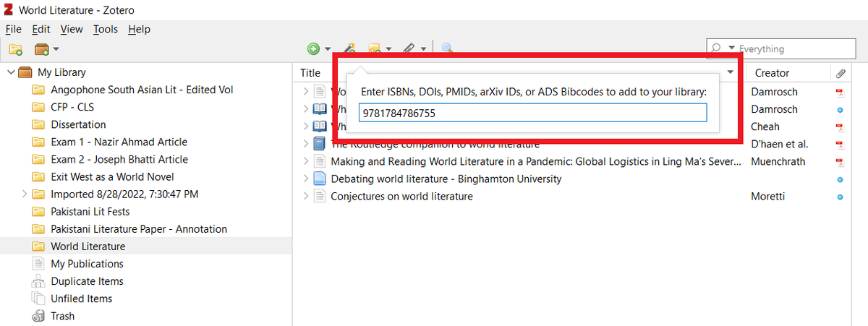
Task: Click the blue dot in Moretti's row
Action: tap(840, 197)
